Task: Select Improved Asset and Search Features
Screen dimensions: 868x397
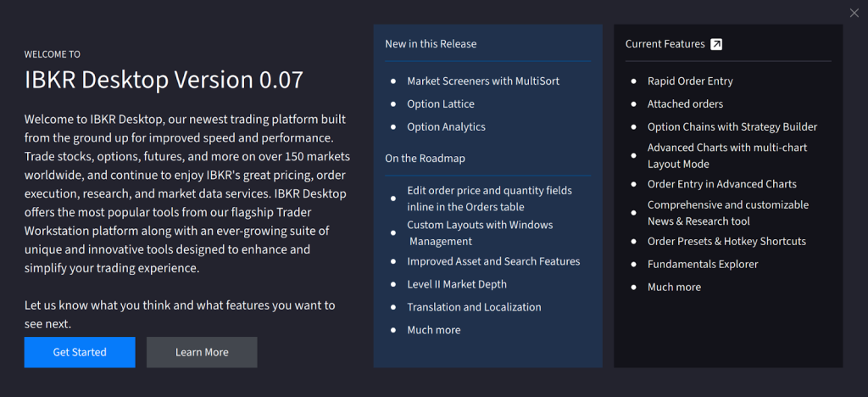Action: tap(493, 261)
